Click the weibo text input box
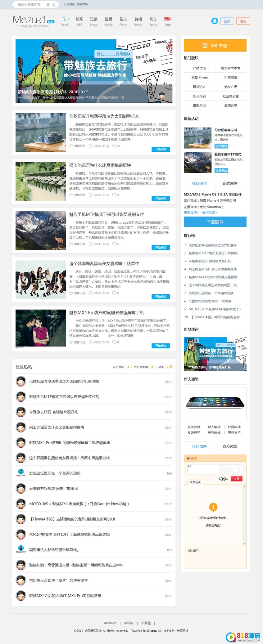The image size is (263, 644). coord(215,469)
